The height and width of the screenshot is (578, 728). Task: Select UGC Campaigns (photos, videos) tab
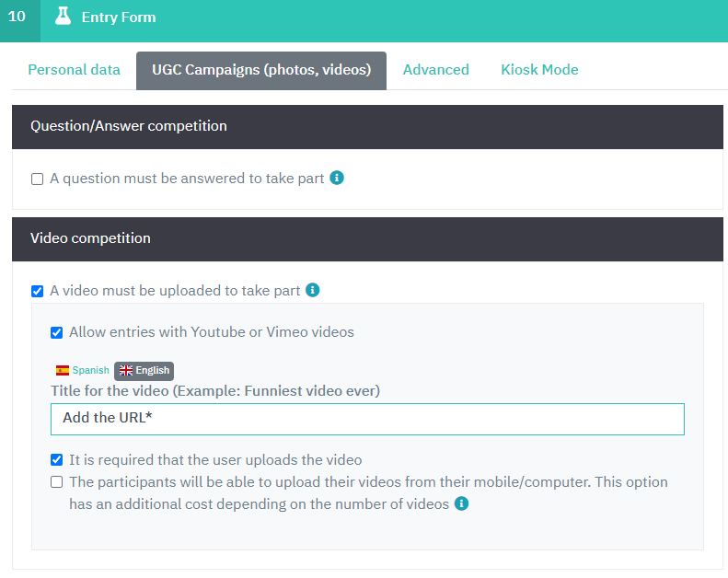(x=261, y=70)
